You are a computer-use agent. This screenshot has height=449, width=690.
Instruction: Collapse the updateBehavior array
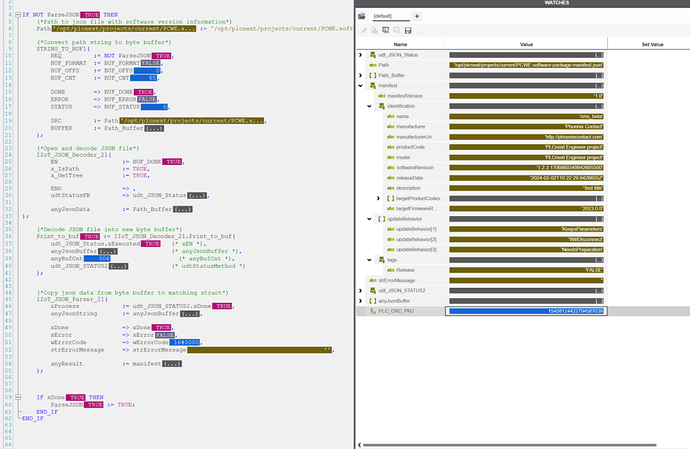pyautogui.click(x=368, y=218)
